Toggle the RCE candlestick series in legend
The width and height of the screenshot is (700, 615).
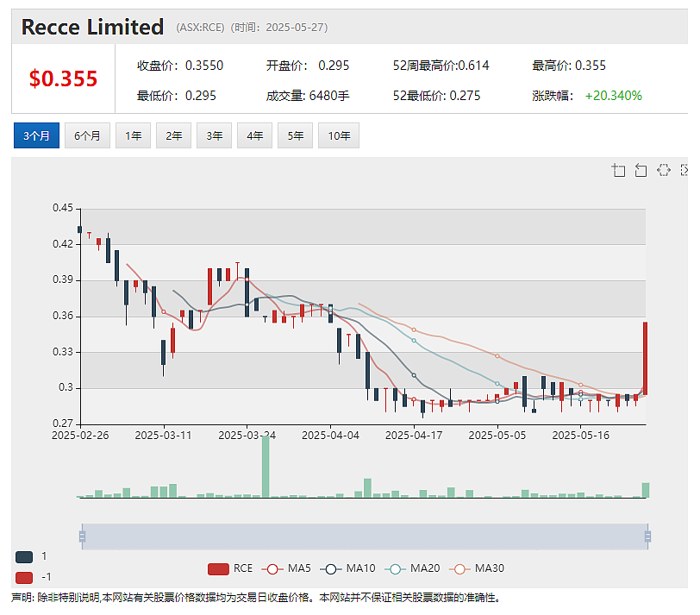230,568
